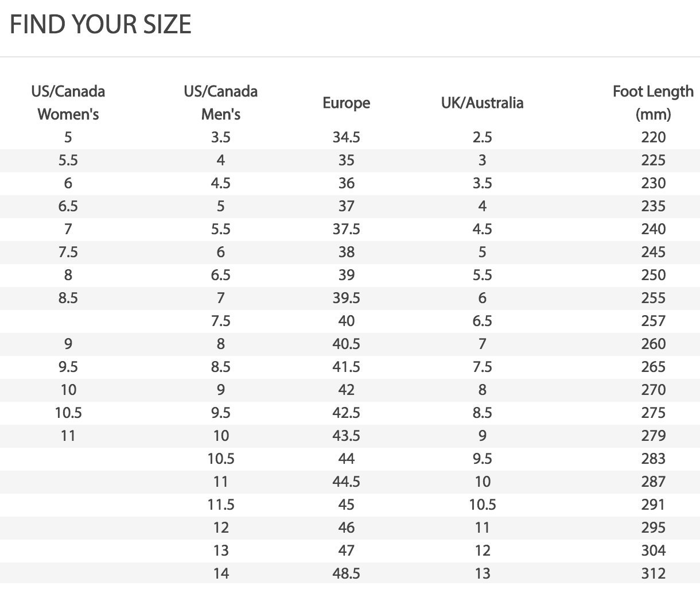Click Europe size 43.5 cell
700x597 pixels.
click(x=346, y=436)
